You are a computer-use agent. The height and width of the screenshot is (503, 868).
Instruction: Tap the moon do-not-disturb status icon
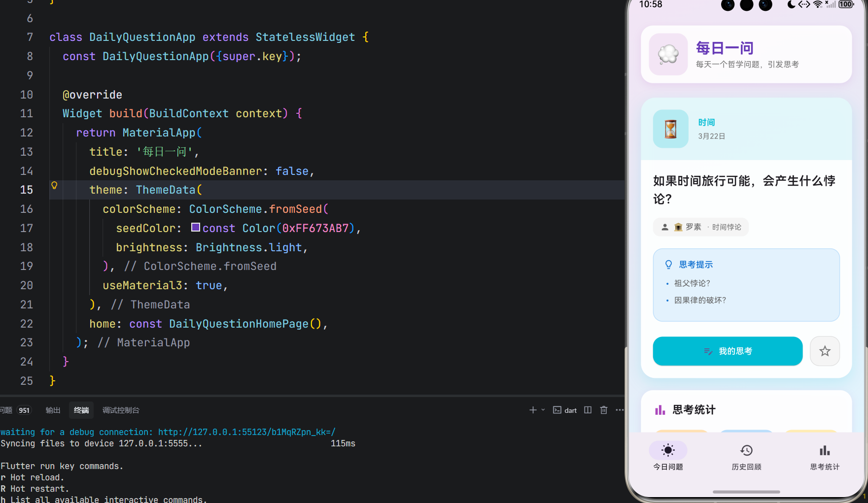coord(791,4)
